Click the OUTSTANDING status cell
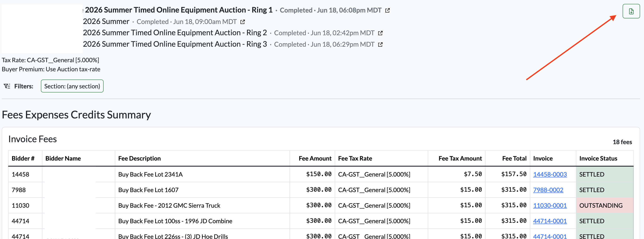The width and height of the screenshot is (644, 239). [x=604, y=205]
